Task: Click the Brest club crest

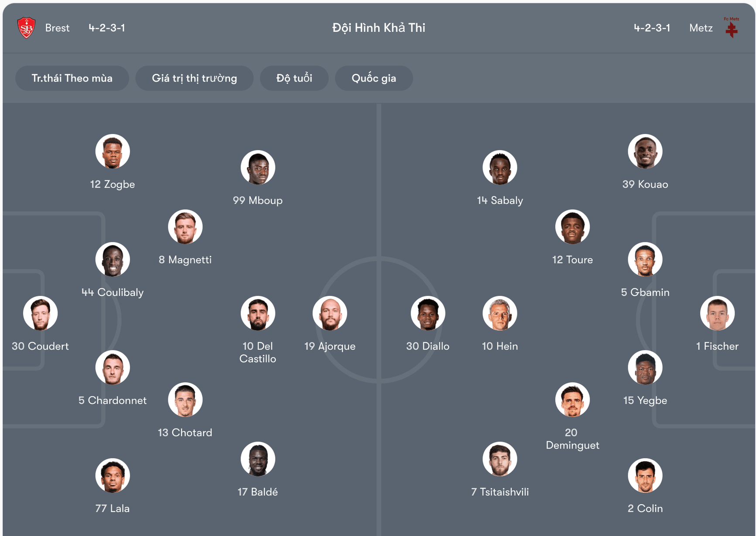Action: pyautogui.click(x=25, y=27)
